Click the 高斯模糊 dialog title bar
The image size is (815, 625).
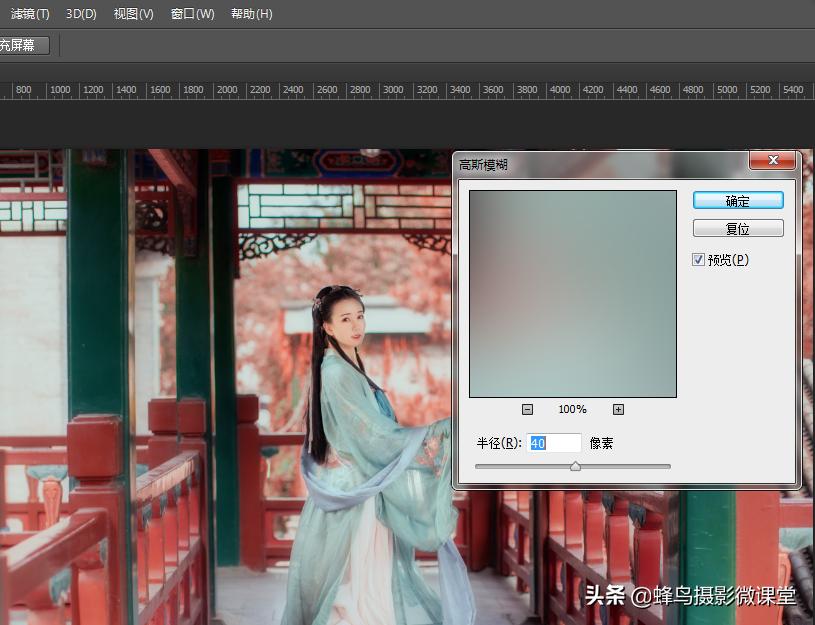pyautogui.click(x=600, y=163)
